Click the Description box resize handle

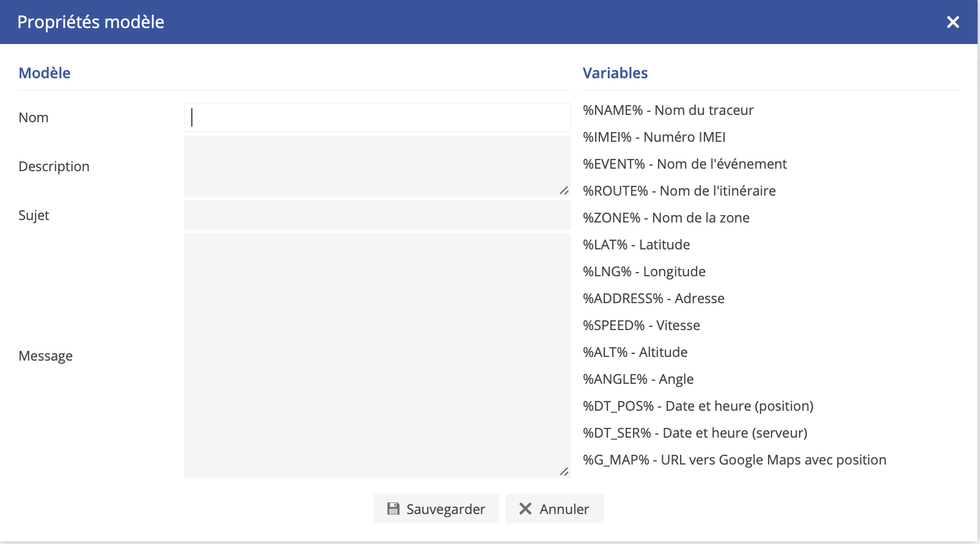pos(564,191)
